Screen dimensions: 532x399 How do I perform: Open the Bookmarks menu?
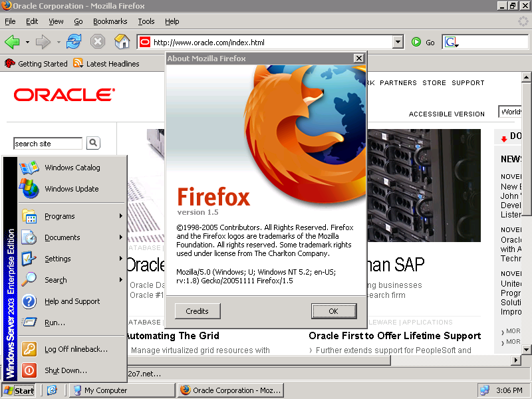(109, 21)
